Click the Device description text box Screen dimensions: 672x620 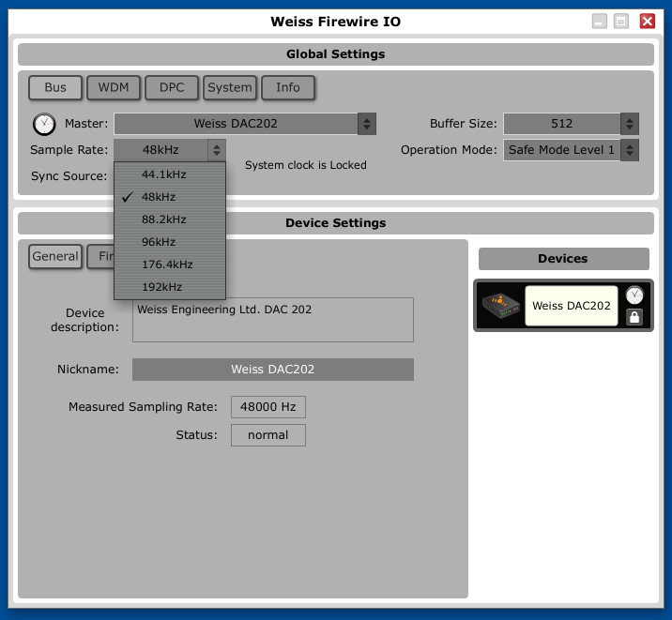pos(273,320)
